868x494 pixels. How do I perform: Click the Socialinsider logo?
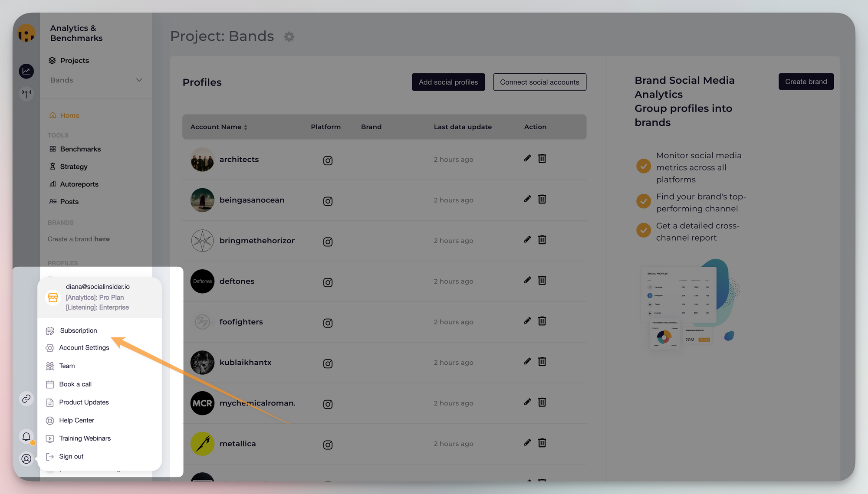click(x=26, y=33)
